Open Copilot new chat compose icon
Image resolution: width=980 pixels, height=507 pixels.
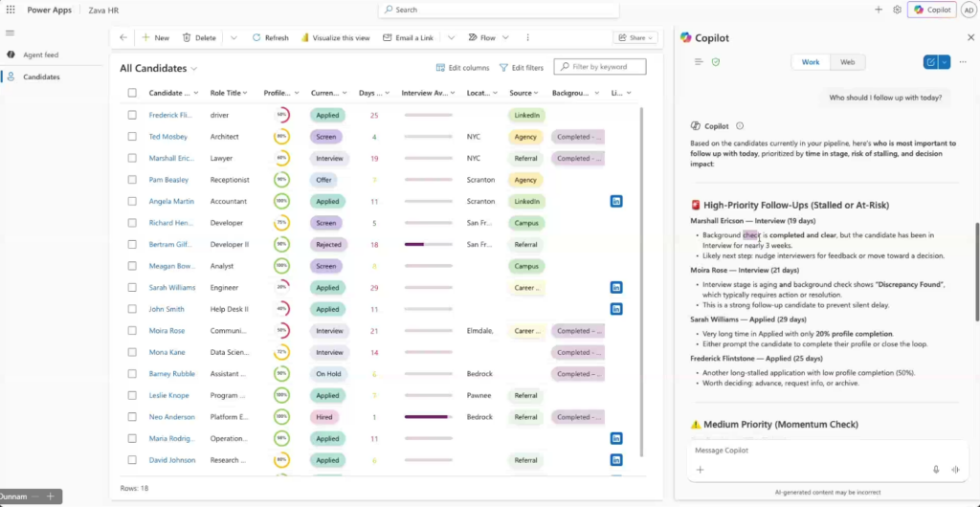click(930, 62)
